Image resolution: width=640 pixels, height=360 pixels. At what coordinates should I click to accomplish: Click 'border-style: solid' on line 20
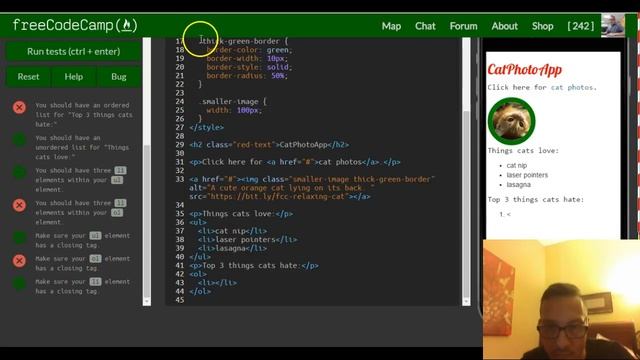click(249, 67)
